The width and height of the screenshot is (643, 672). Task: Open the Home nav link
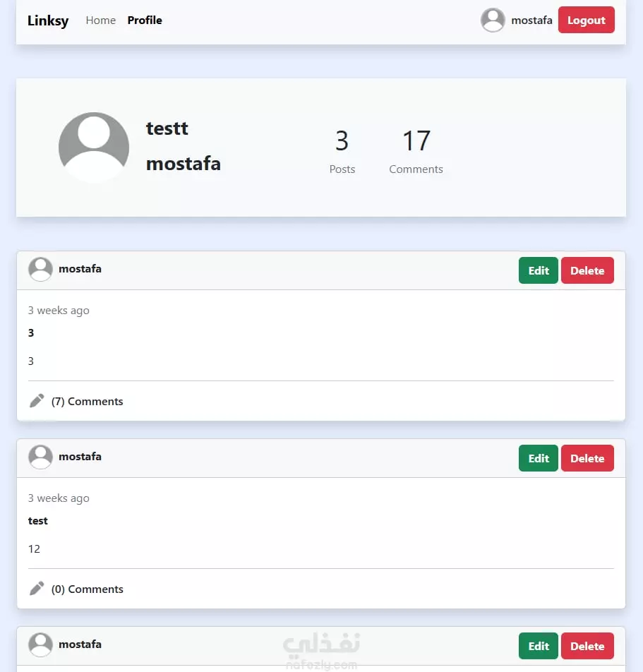(x=100, y=20)
